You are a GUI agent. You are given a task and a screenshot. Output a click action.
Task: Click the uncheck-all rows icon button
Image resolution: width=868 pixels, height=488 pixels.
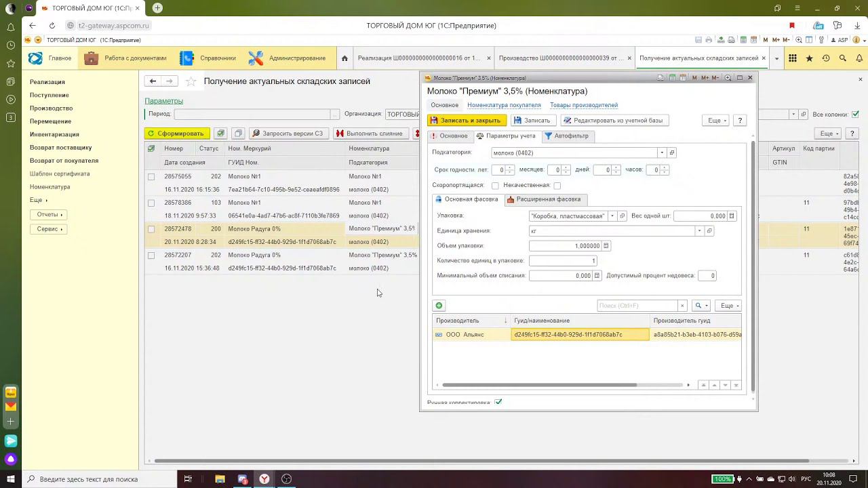point(238,134)
